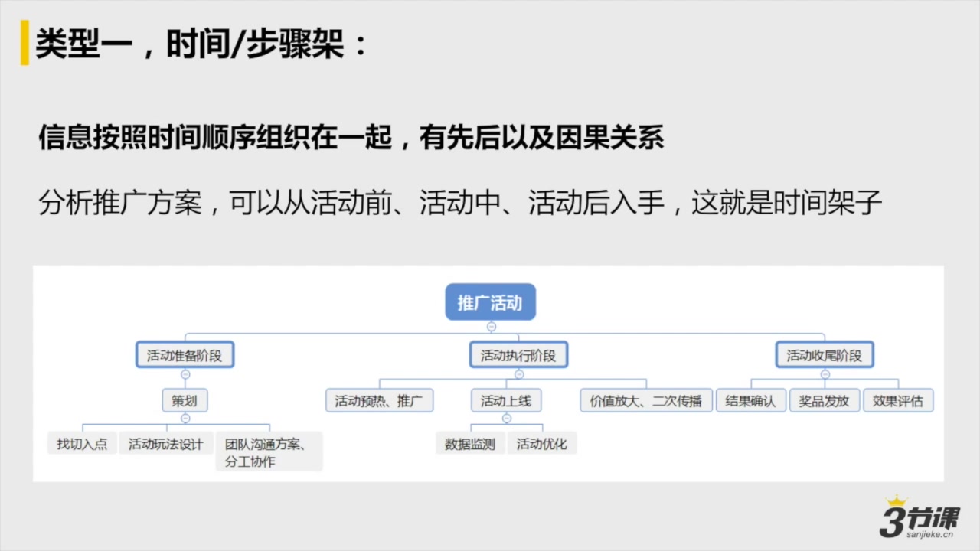Select the 找切入点 leaf node
980x551 pixels.
(82, 443)
